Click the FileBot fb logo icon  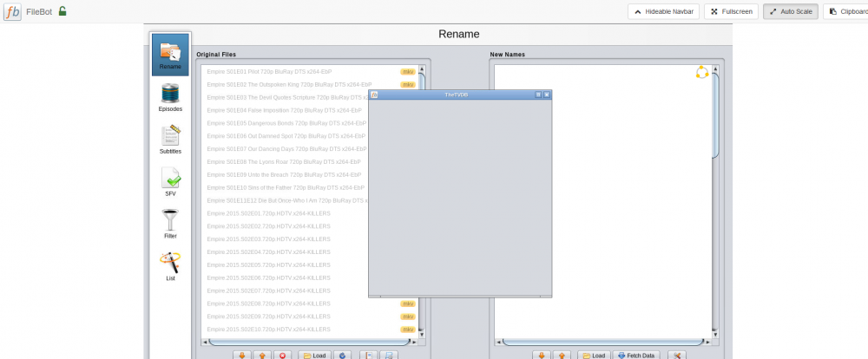tap(13, 11)
